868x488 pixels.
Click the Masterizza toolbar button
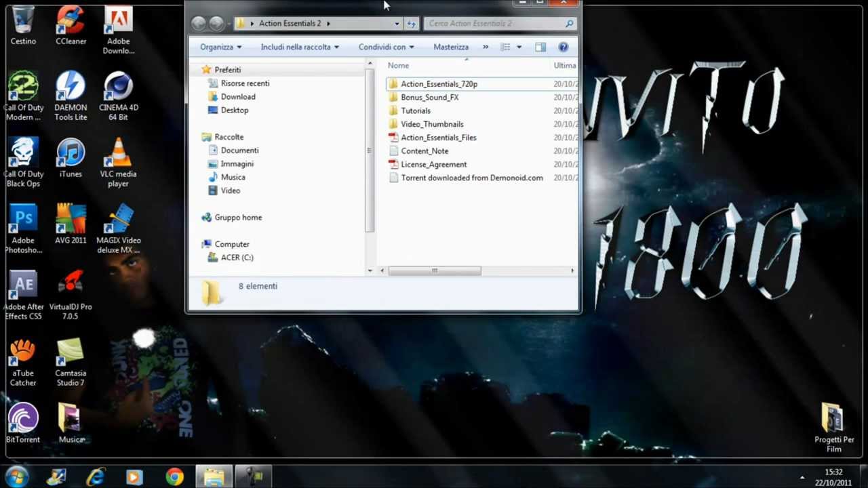(451, 47)
